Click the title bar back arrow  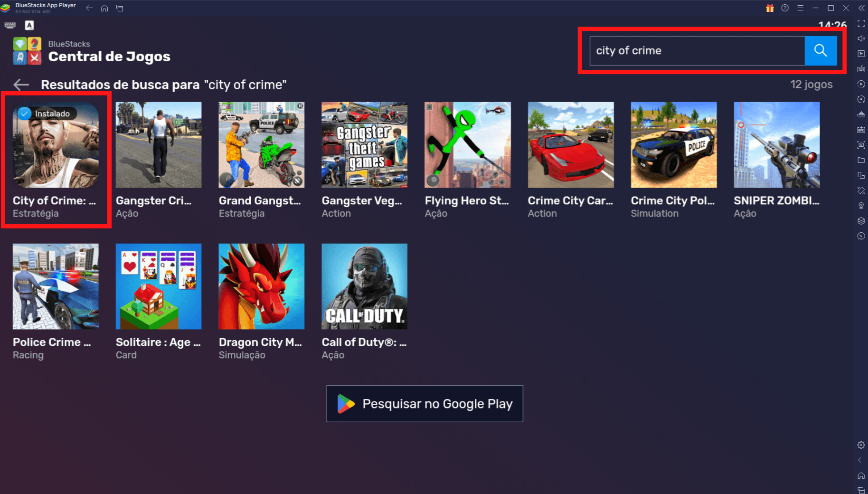pyautogui.click(x=89, y=8)
